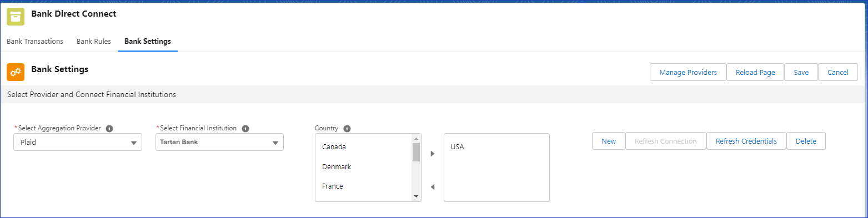This screenshot has height=218, width=868.
Task: Click the Bank Direct Connect app icon
Action: click(16, 17)
